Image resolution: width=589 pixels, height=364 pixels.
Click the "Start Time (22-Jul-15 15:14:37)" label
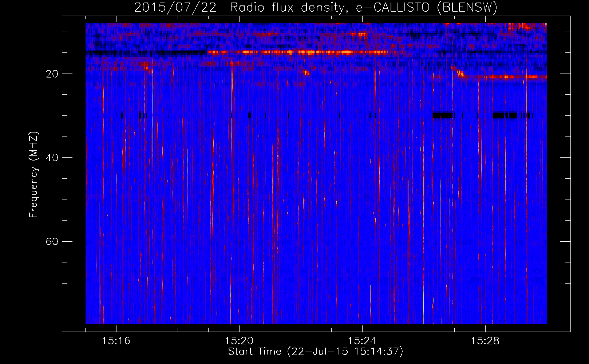pyautogui.click(x=316, y=352)
